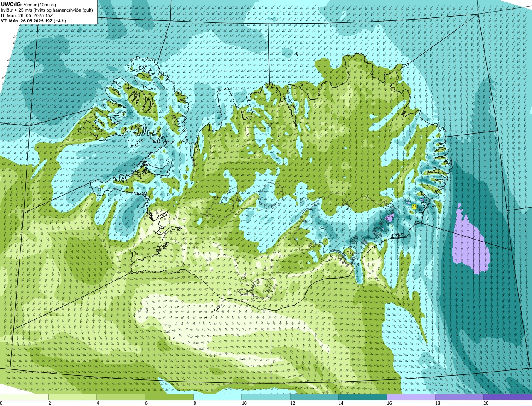Select the above 20 m/s dark purple swatch
The image size is (532, 406).
(x=507, y=397)
